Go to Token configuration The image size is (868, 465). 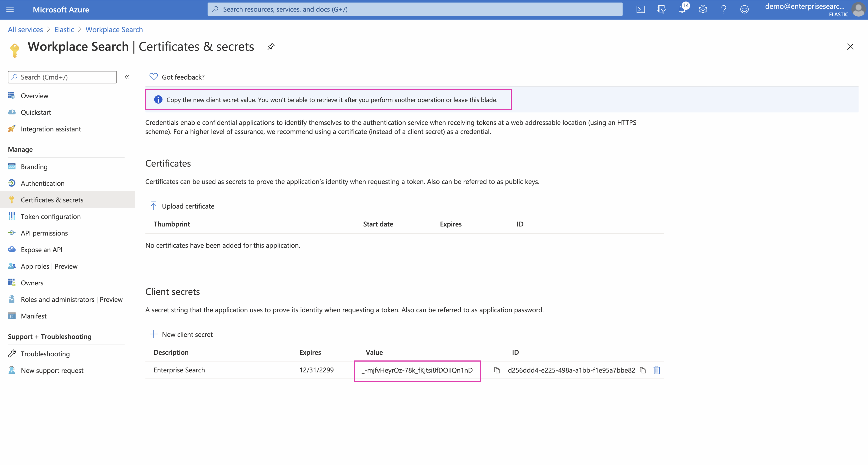(x=51, y=217)
